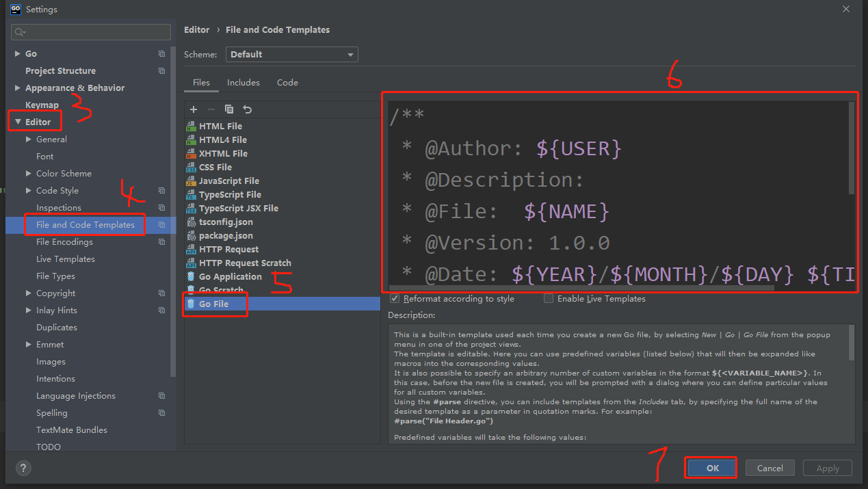Click the Cancel button
This screenshot has height=489, width=868.
(770, 468)
